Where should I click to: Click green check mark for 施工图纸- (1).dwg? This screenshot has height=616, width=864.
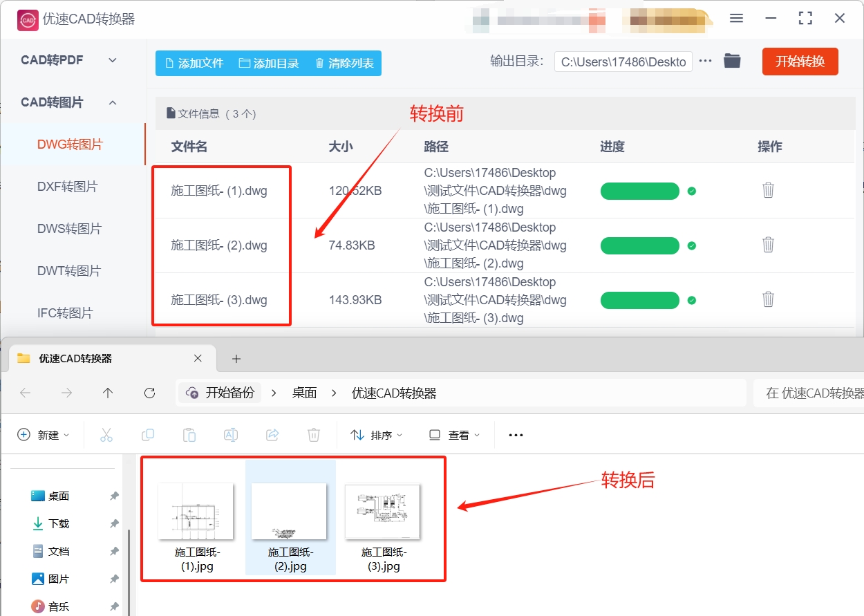click(x=692, y=191)
